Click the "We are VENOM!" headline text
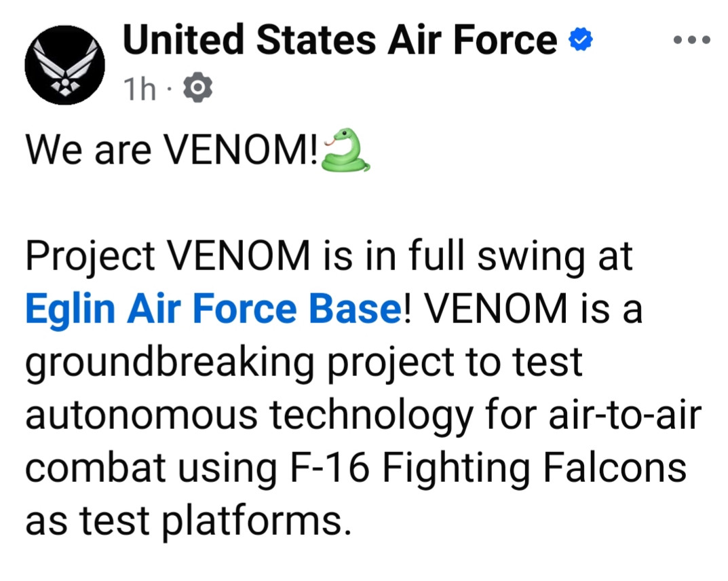Image resolution: width=728 pixels, height=581 pixels. coord(171,151)
